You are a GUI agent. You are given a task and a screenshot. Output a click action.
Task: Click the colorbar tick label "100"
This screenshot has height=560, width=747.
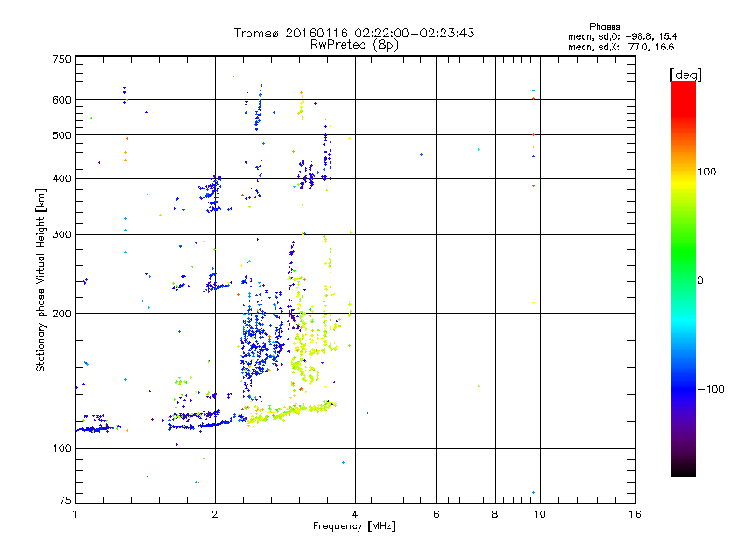(x=707, y=172)
